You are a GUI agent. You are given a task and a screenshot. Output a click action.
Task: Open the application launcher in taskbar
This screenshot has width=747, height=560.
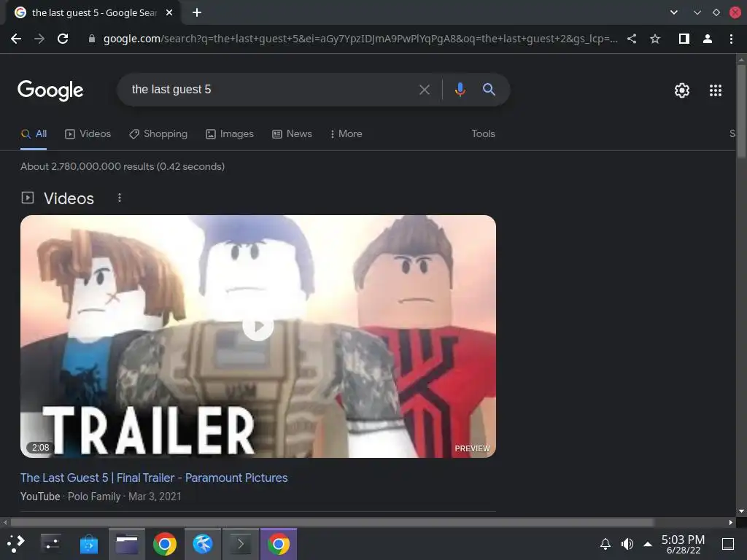click(x=16, y=544)
